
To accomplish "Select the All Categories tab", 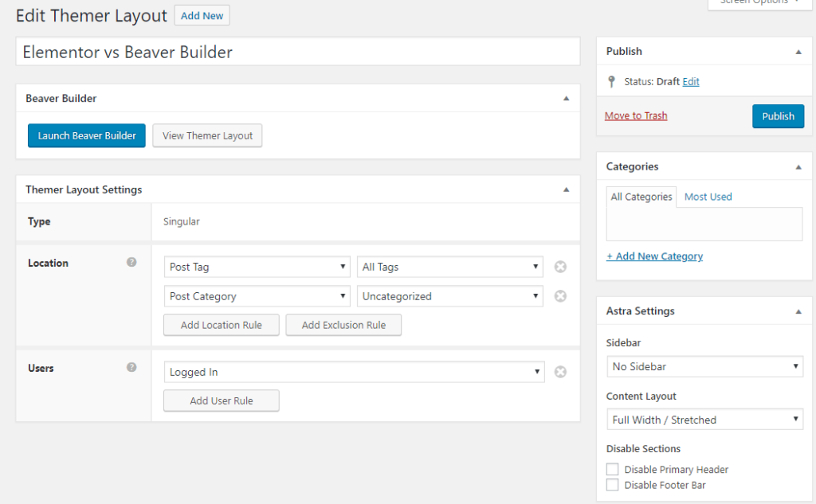I will click(641, 197).
